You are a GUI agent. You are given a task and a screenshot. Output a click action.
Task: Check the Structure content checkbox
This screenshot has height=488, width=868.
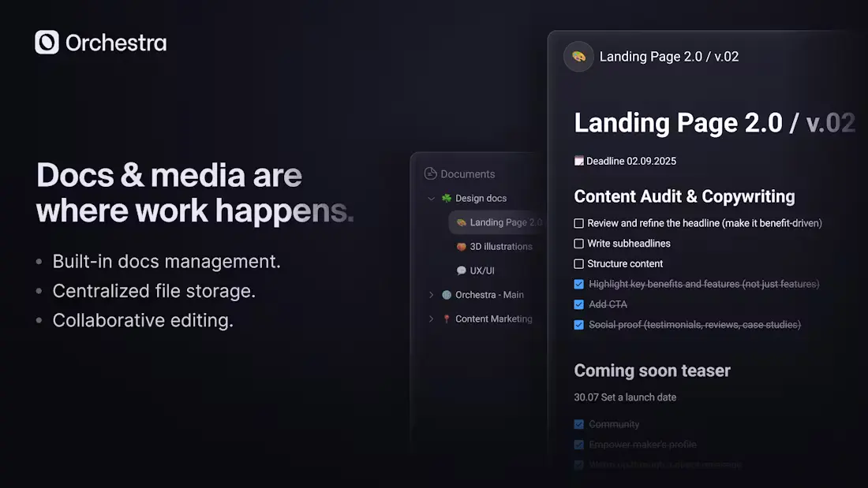(579, 264)
